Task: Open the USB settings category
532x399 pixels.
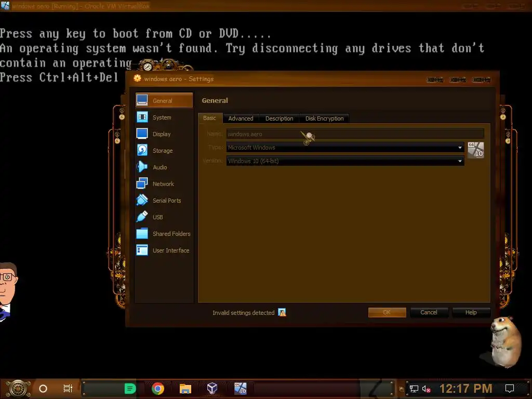Action: click(x=164, y=217)
